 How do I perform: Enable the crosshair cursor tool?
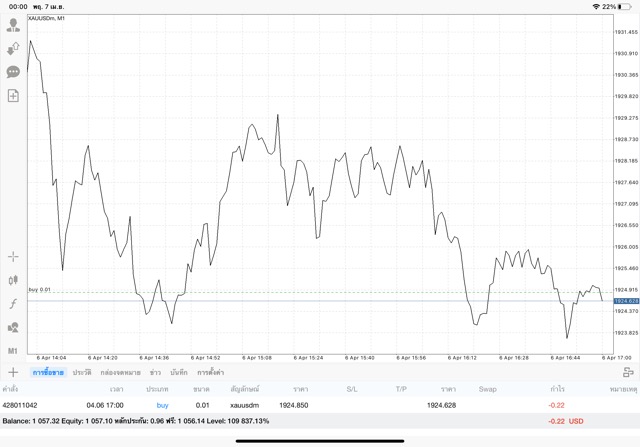pyautogui.click(x=13, y=257)
